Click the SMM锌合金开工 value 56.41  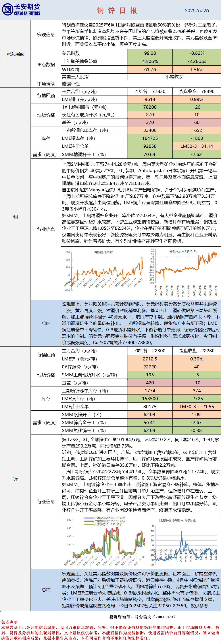point(150,423)
